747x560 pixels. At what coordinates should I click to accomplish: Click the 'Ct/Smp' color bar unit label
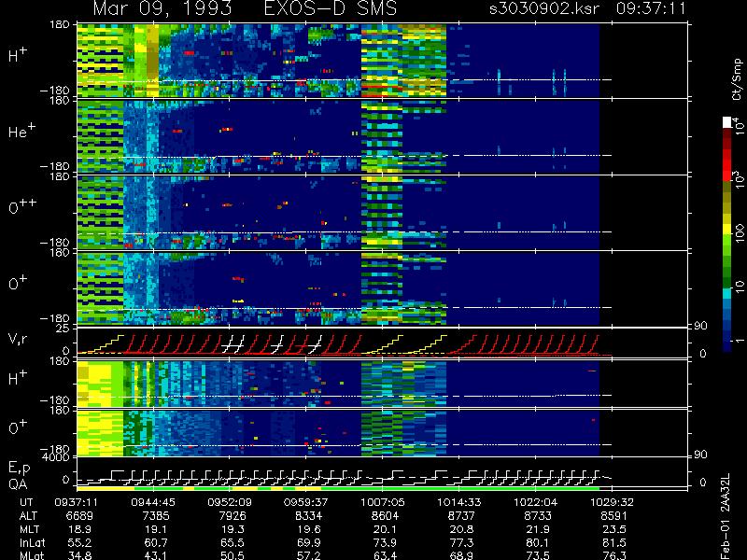point(738,79)
